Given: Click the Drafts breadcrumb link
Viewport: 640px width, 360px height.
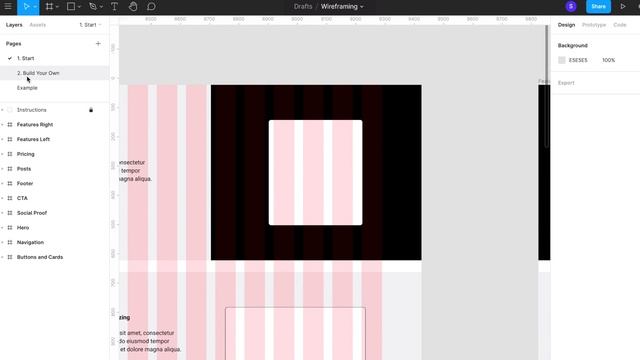Looking at the screenshot, I should click(303, 7).
